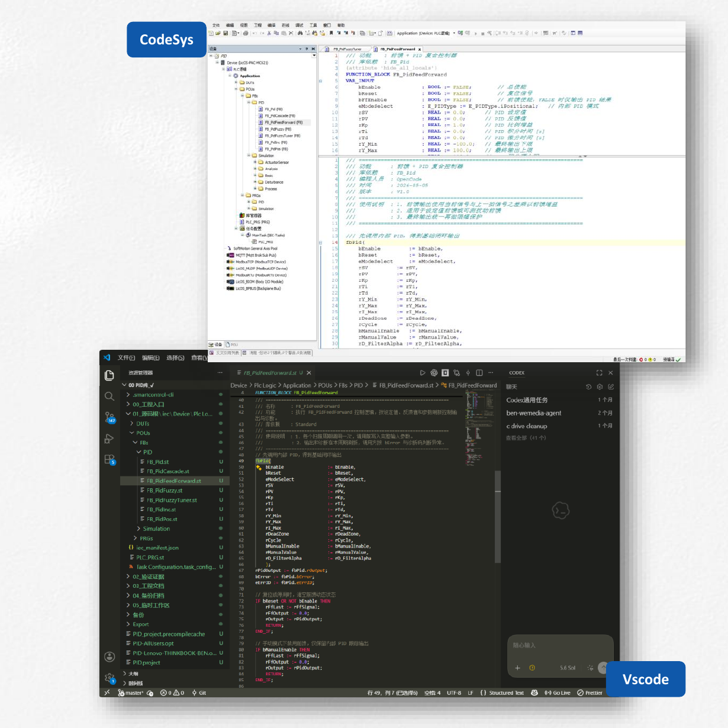
Task: Open explorer panel ellipsis menu in VS Code
Action: click(x=220, y=373)
